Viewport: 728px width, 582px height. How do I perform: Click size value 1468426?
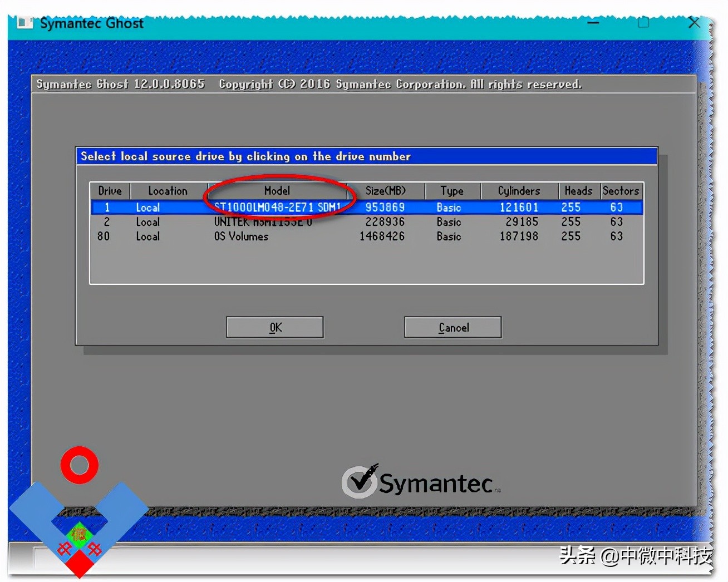[x=382, y=236]
